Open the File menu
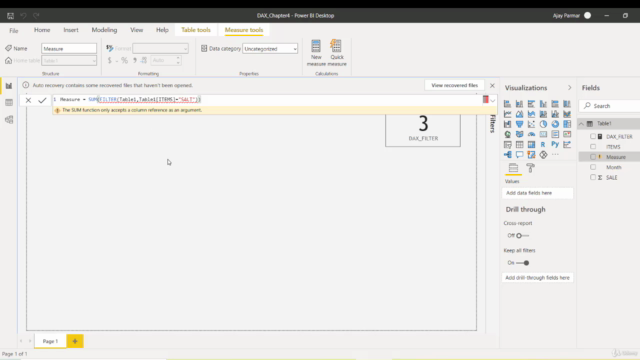640x360 pixels. 13,30
